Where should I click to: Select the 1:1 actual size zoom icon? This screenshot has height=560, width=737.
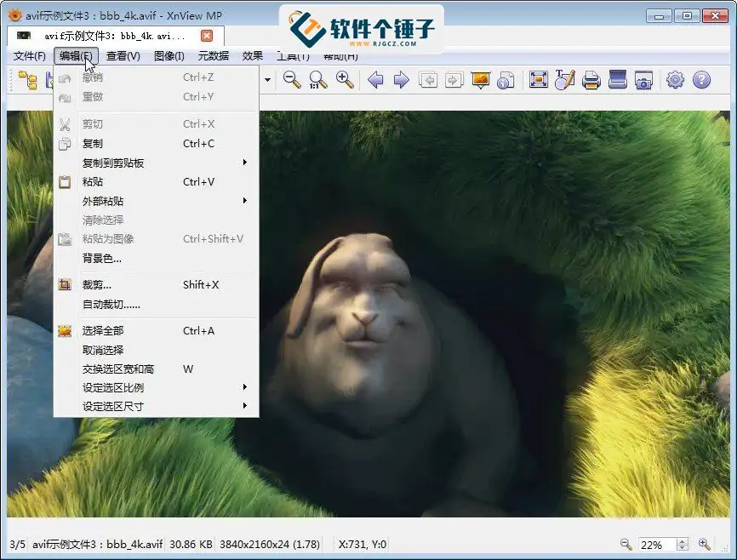tap(315, 79)
